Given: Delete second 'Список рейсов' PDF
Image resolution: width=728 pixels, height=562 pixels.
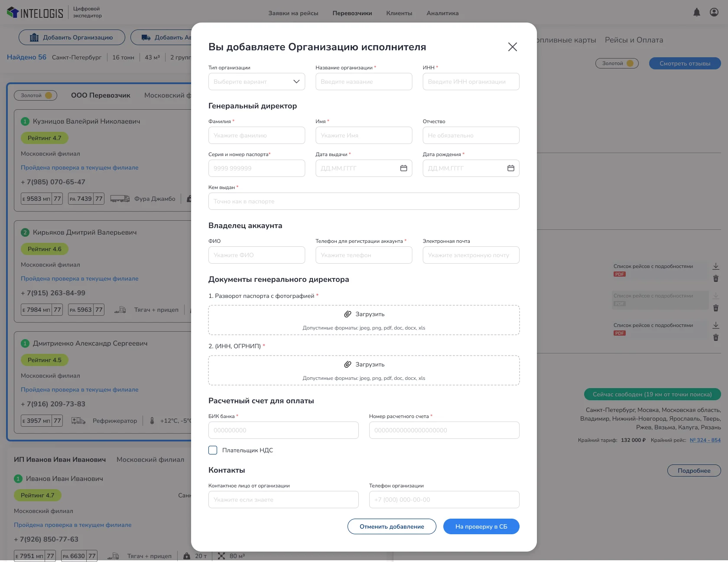Looking at the screenshot, I should (716, 308).
